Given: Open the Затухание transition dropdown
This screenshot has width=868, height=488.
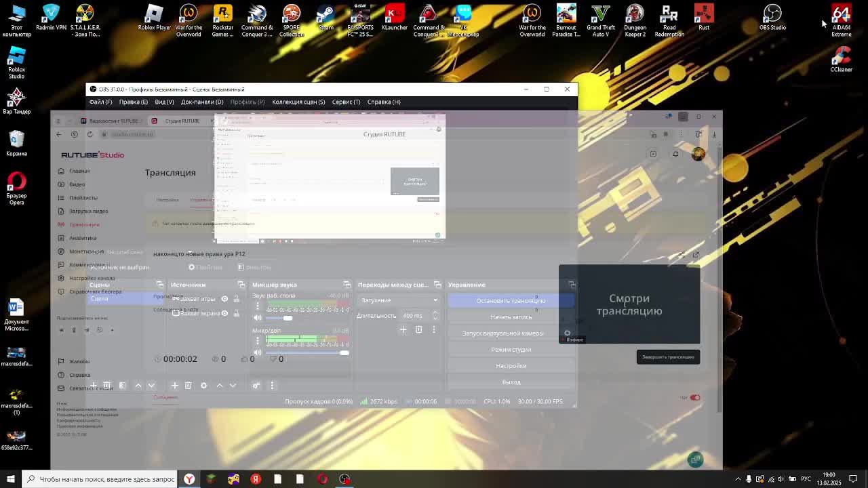Looking at the screenshot, I should coord(399,300).
